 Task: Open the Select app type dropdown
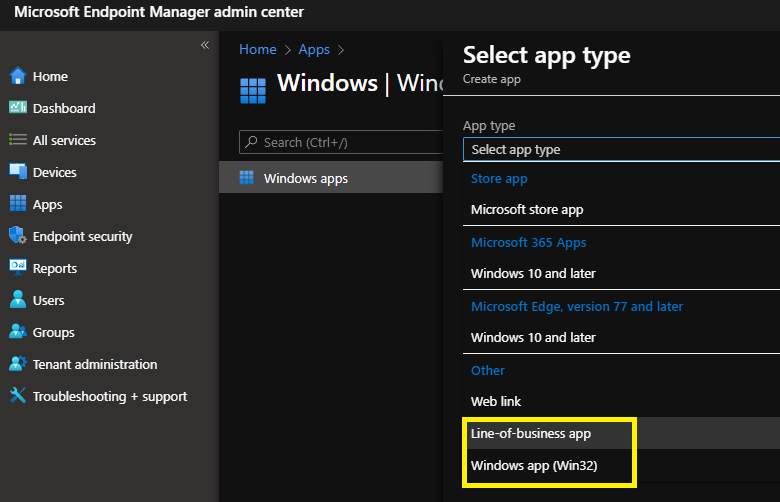(x=621, y=149)
